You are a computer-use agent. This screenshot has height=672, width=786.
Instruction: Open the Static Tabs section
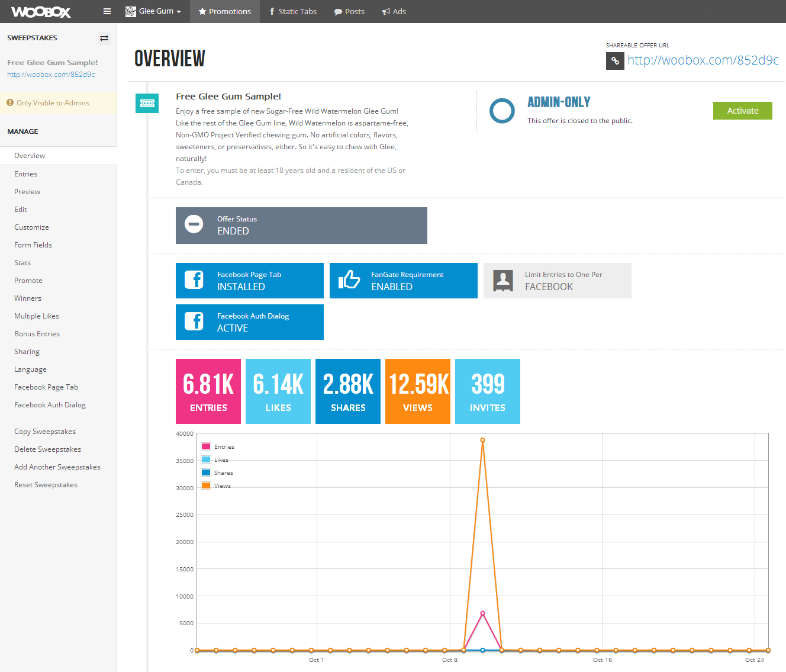click(293, 11)
